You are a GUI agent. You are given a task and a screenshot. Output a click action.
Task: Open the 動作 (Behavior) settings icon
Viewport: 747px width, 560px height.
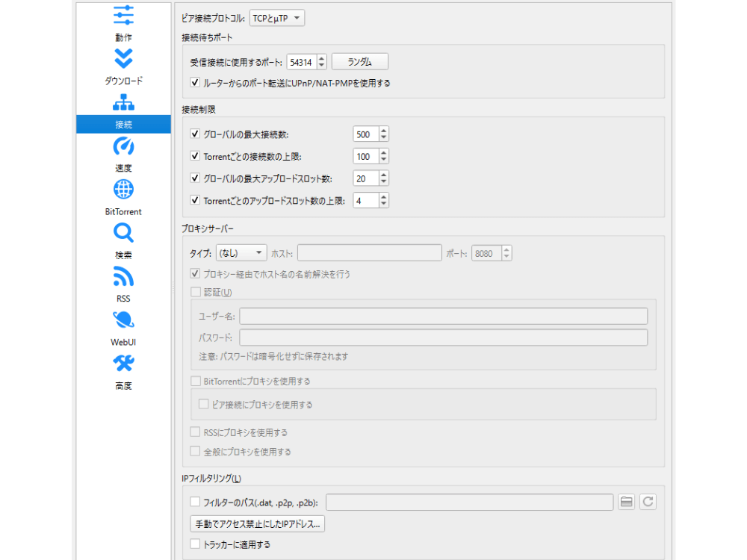pos(123,15)
